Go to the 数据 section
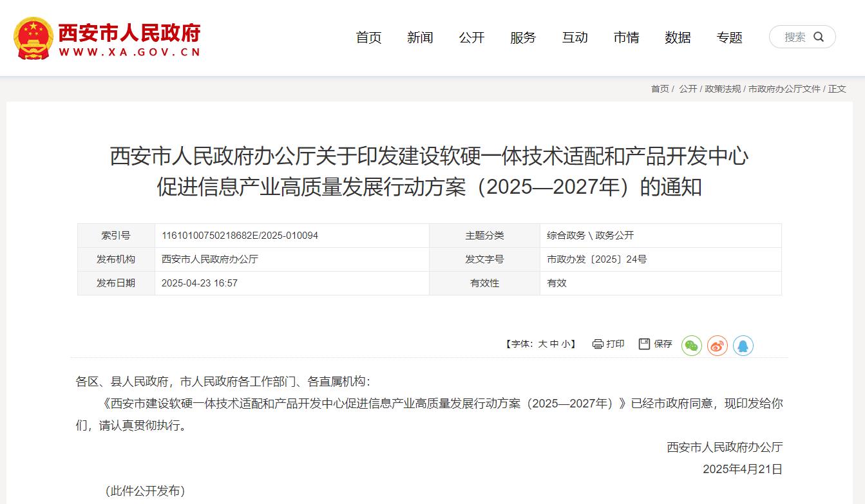865x504 pixels. click(x=678, y=38)
